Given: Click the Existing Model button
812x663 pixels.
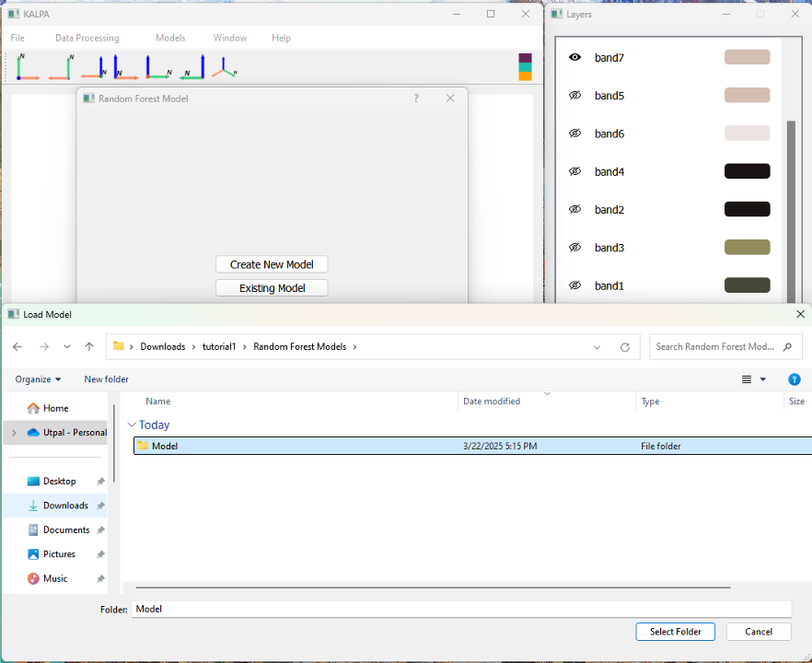Looking at the screenshot, I should coord(272,288).
